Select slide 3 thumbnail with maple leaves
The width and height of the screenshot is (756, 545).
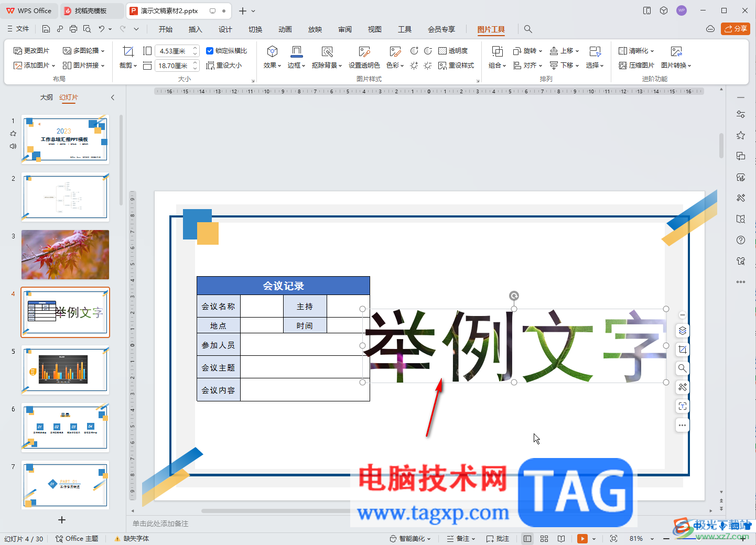click(65, 255)
